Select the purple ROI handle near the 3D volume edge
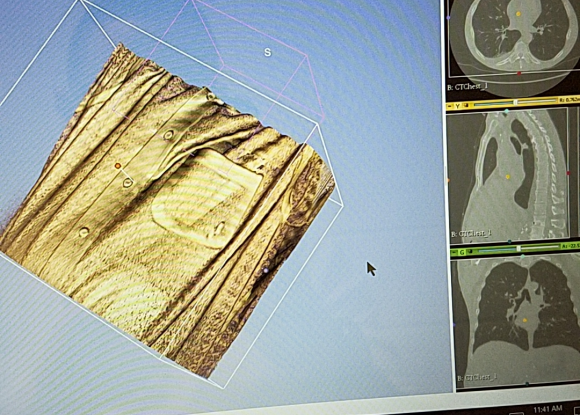The width and height of the screenshot is (580, 415). click(x=266, y=271)
